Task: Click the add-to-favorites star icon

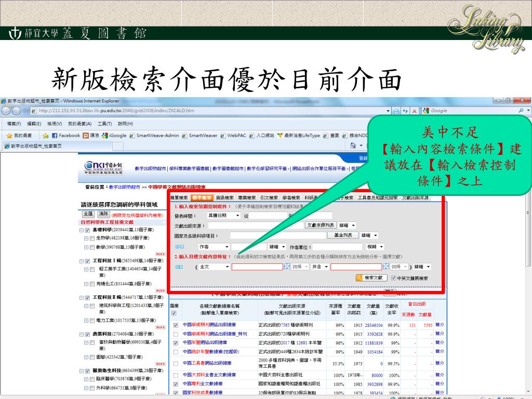Action: coord(46,136)
